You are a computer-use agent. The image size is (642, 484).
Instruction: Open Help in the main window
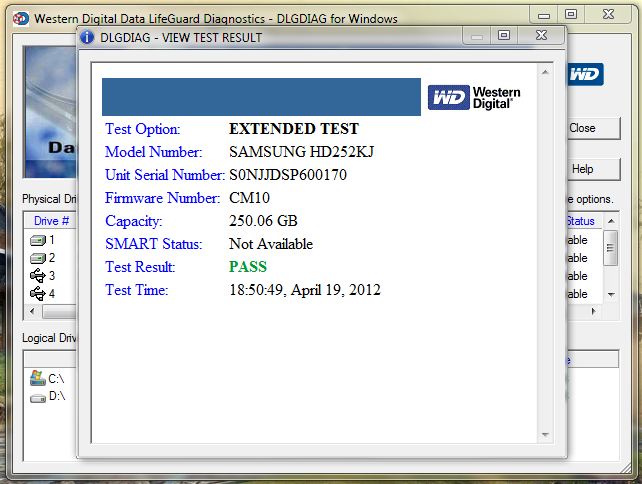594,169
